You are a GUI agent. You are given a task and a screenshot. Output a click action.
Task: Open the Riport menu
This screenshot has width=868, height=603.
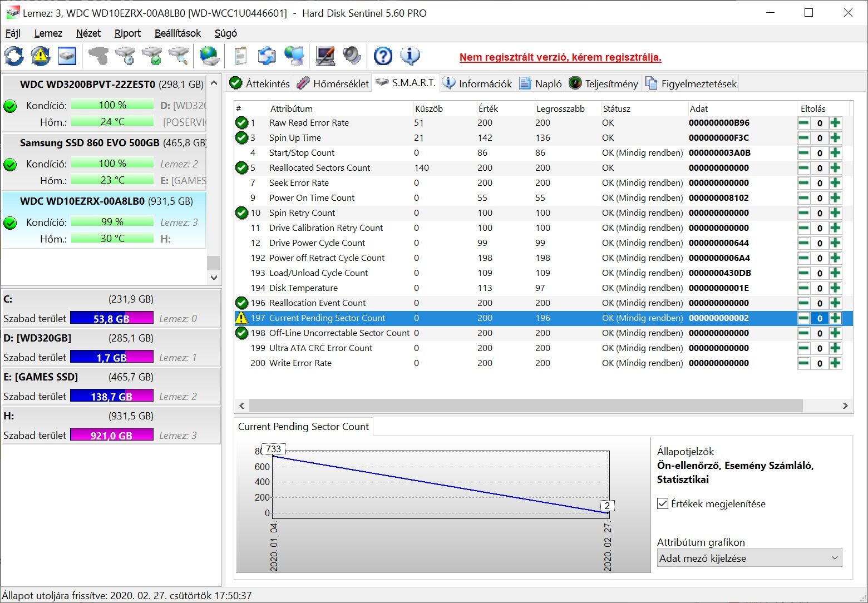click(127, 33)
